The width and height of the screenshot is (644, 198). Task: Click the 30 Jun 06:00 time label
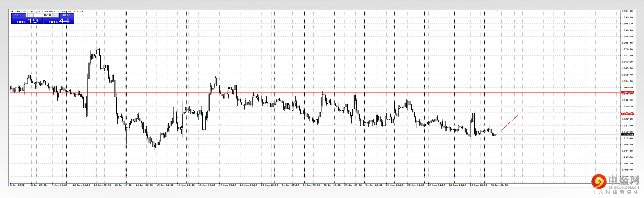[499, 185]
